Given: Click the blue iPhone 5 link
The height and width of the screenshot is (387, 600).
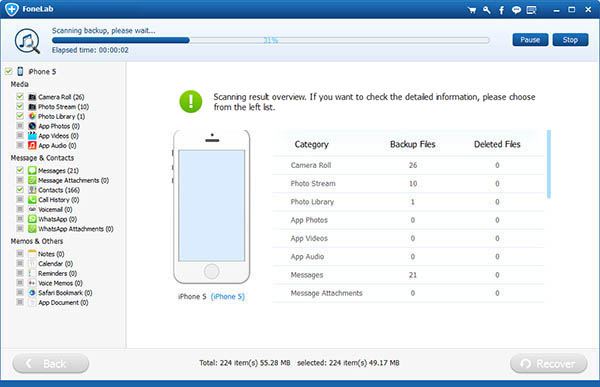Looking at the screenshot, I should 228,296.
